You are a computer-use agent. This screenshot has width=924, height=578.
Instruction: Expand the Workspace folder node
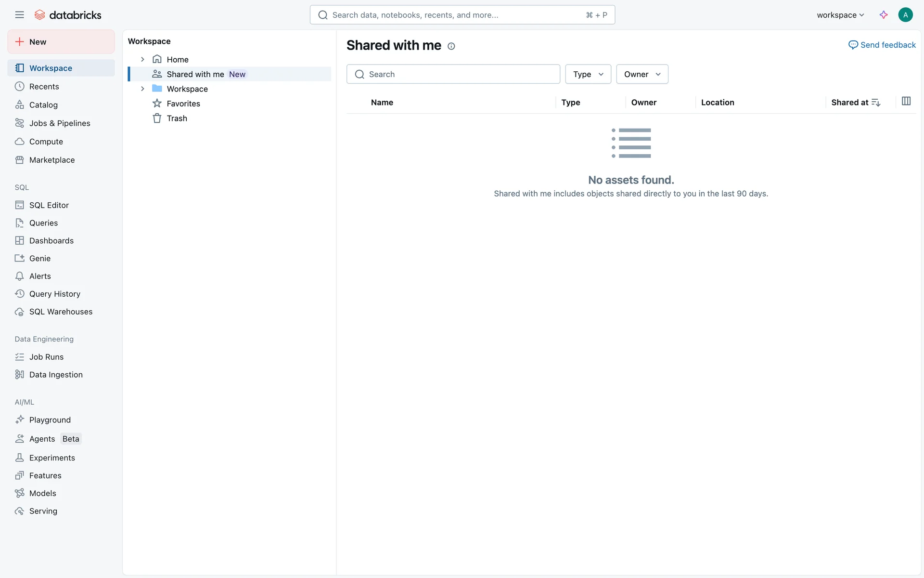click(x=142, y=89)
